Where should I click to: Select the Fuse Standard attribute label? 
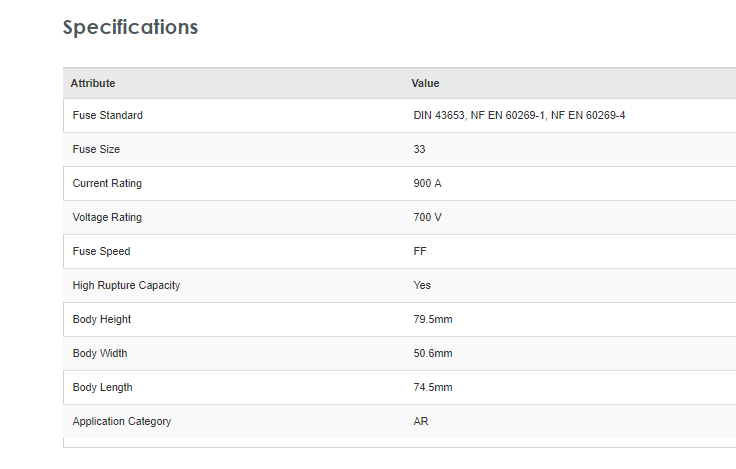(107, 116)
